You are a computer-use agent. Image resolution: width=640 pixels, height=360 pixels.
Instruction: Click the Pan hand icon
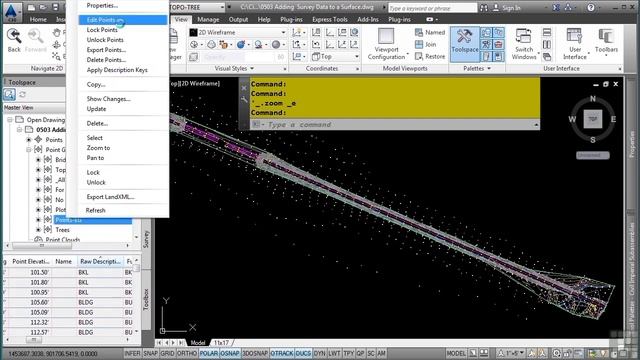point(57,32)
